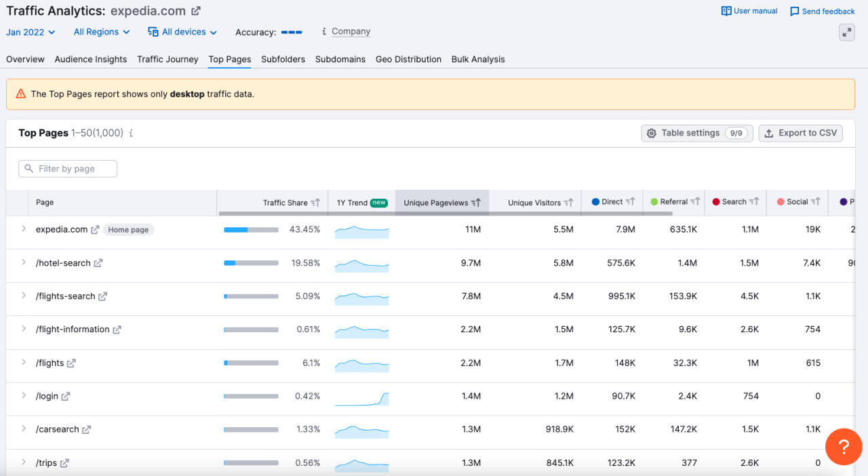Click the Send feedback icon
Image resolution: width=868 pixels, height=476 pixels.
pos(795,11)
